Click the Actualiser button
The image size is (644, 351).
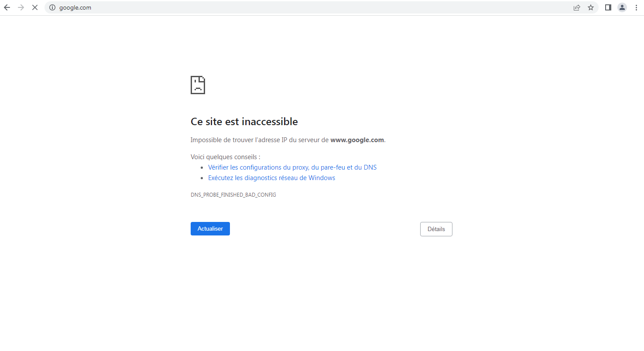tap(210, 229)
